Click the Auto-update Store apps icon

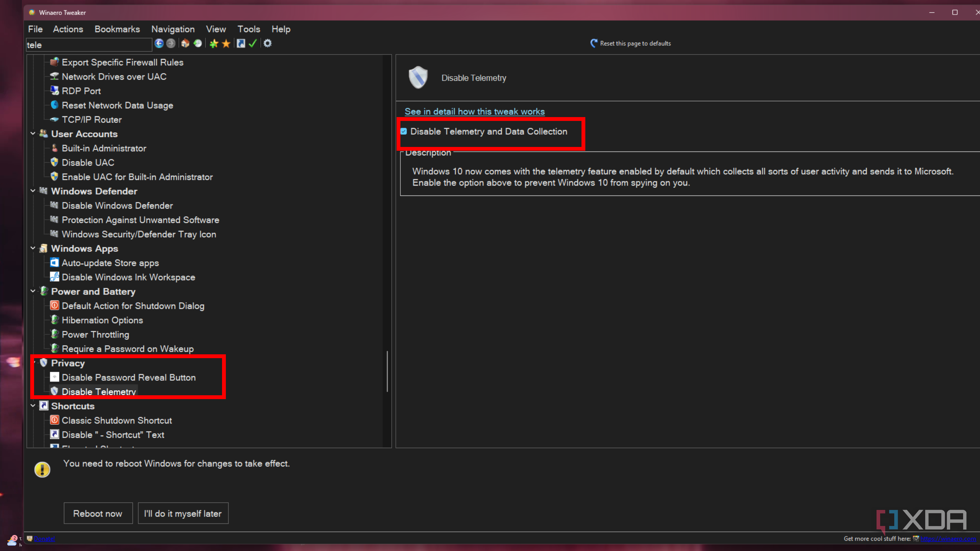pos(54,262)
